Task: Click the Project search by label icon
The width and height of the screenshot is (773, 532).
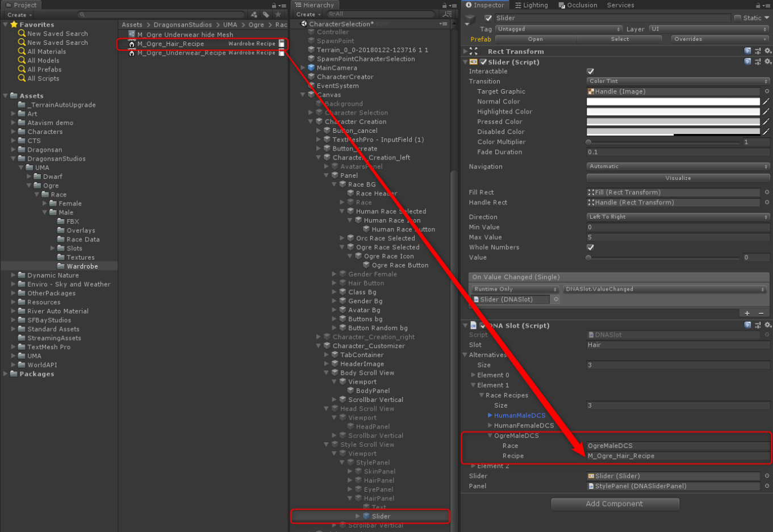Action: 266,15
